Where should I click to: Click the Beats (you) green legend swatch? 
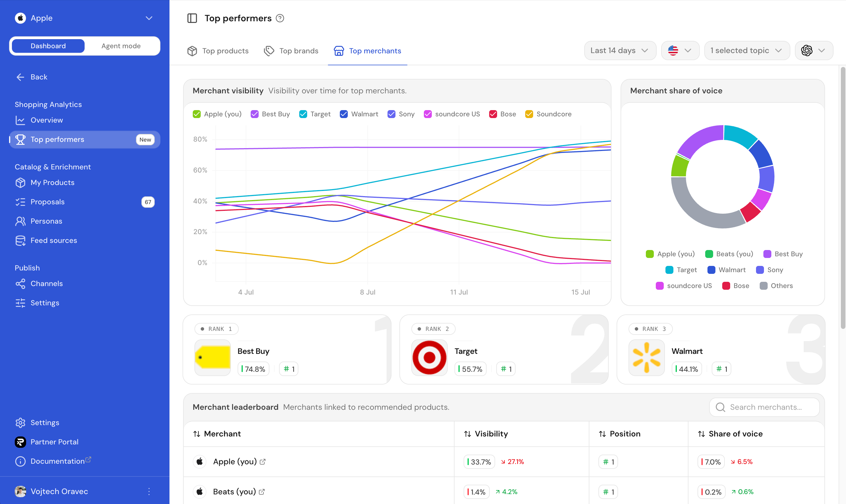pos(709,254)
